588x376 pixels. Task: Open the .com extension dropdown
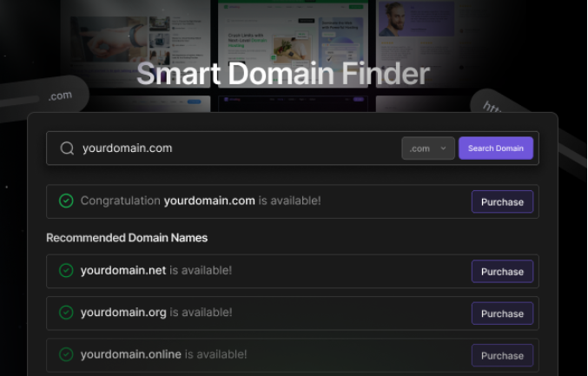tap(427, 148)
